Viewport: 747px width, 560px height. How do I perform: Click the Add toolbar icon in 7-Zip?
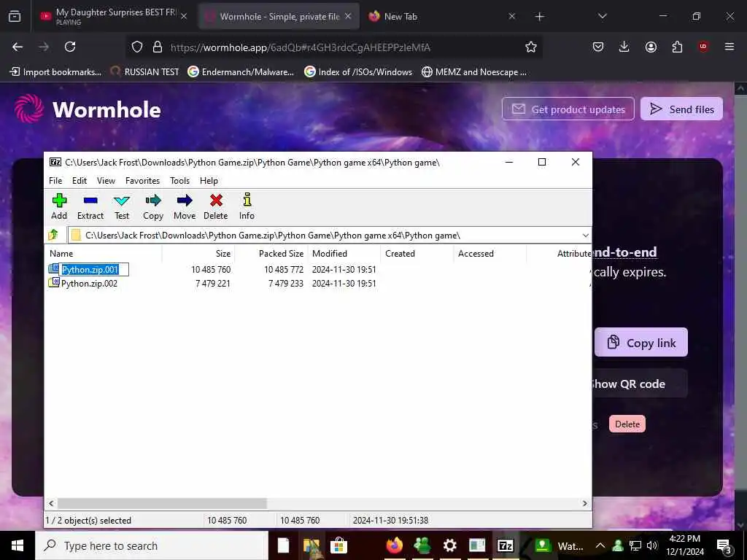click(59, 206)
